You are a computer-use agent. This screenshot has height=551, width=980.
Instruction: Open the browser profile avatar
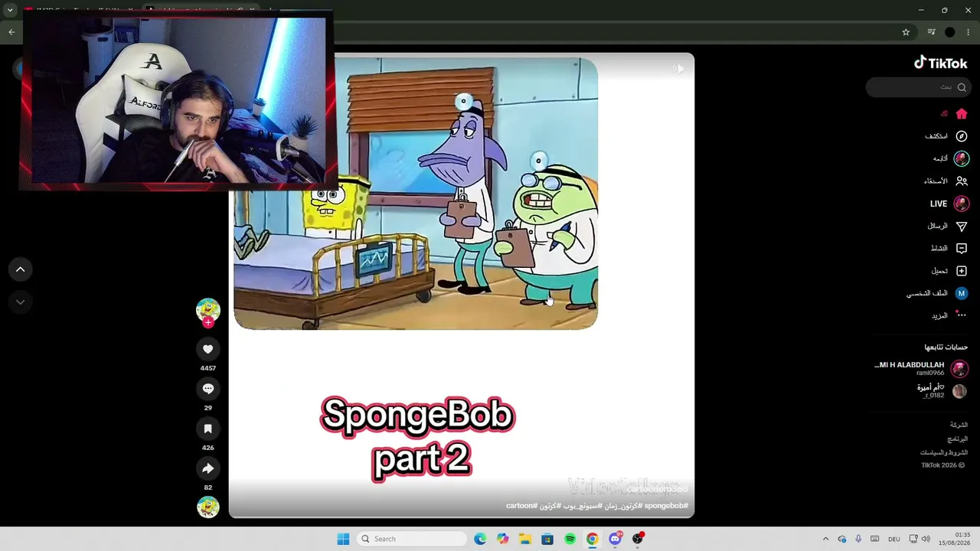(x=950, y=32)
